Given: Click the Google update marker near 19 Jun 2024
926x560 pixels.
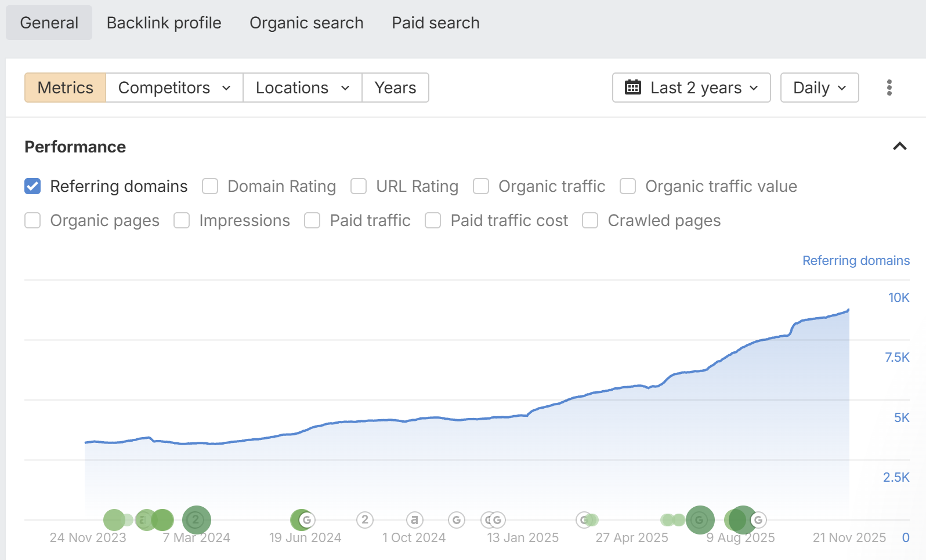Looking at the screenshot, I should tap(306, 520).
